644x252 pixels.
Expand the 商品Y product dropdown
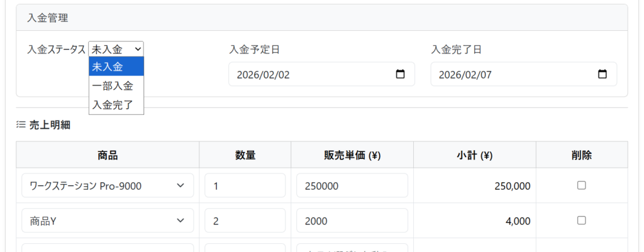tap(180, 221)
